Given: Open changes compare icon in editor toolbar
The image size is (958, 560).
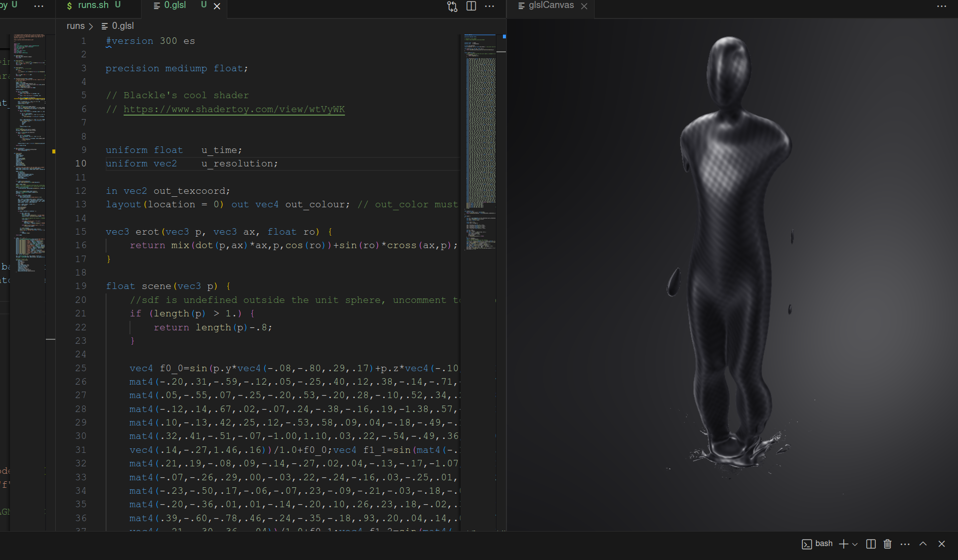Looking at the screenshot, I should 453,6.
